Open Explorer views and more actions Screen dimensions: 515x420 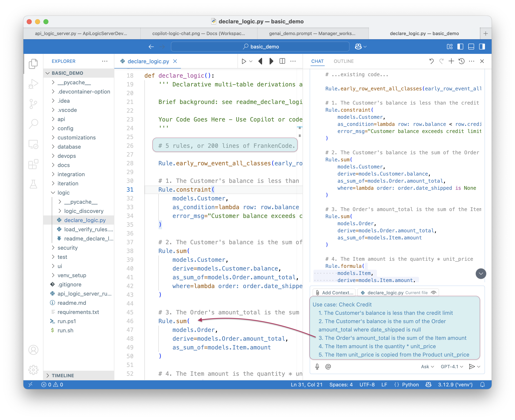coord(105,61)
